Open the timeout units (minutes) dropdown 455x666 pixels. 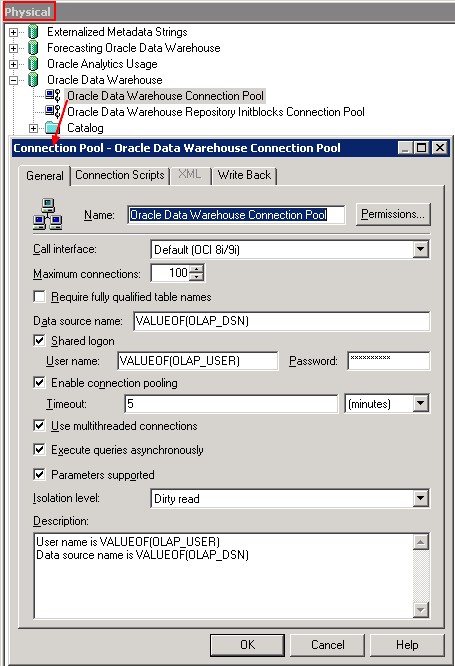(x=420, y=404)
